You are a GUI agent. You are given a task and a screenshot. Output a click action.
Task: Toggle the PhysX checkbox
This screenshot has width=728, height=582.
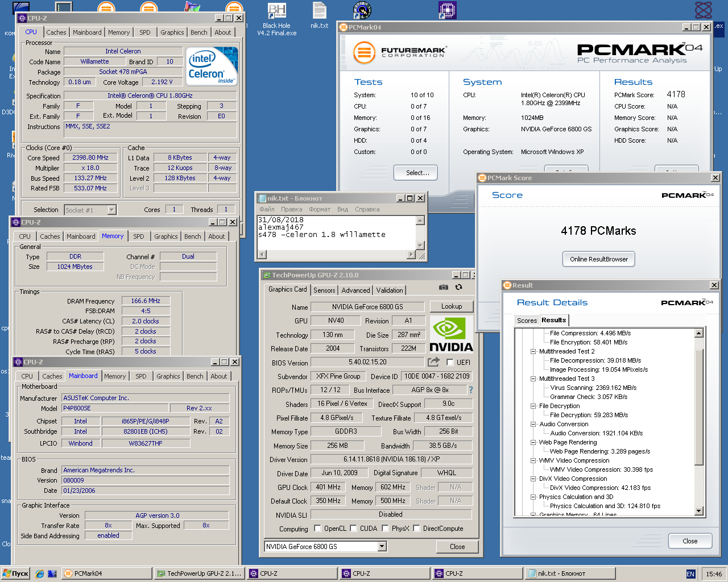point(385,528)
